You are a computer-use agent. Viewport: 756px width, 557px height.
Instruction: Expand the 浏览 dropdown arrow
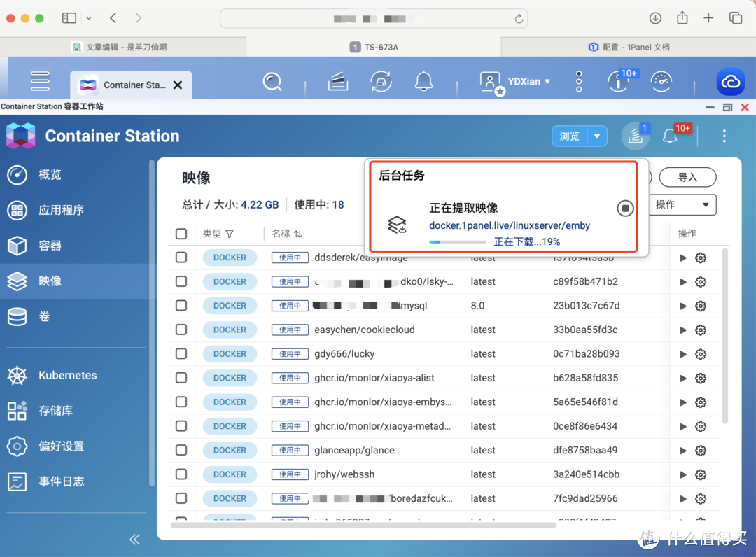[x=597, y=136]
